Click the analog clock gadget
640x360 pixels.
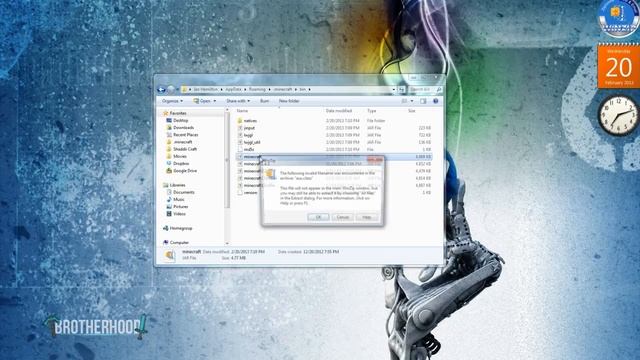tap(618, 116)
